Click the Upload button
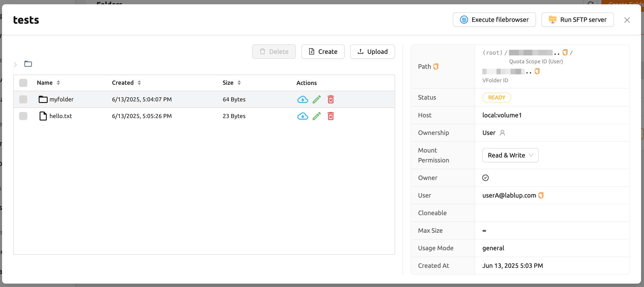 point(372,52)
